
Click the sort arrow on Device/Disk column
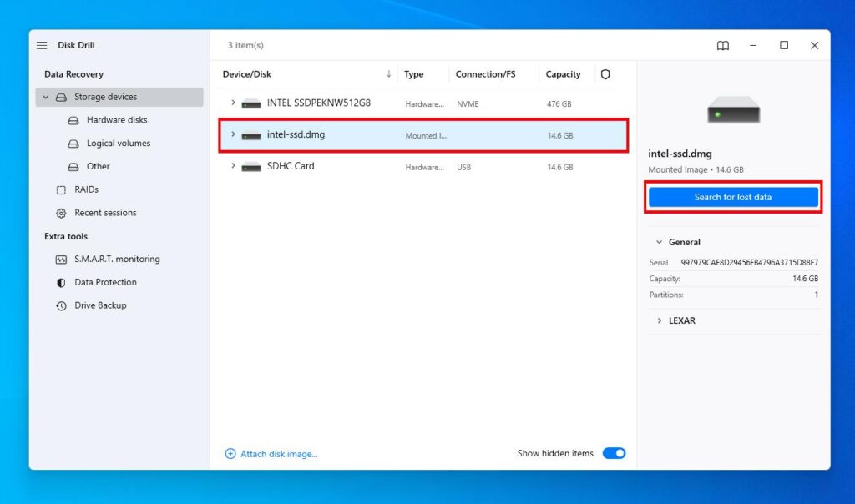tap(389, 74)
